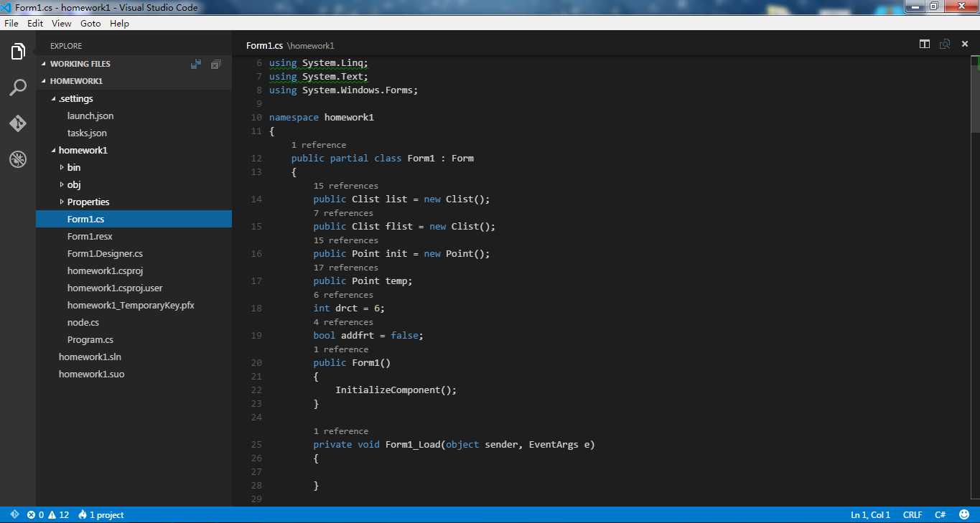Click the Show Changes icon beside split editor

(945, 44)
